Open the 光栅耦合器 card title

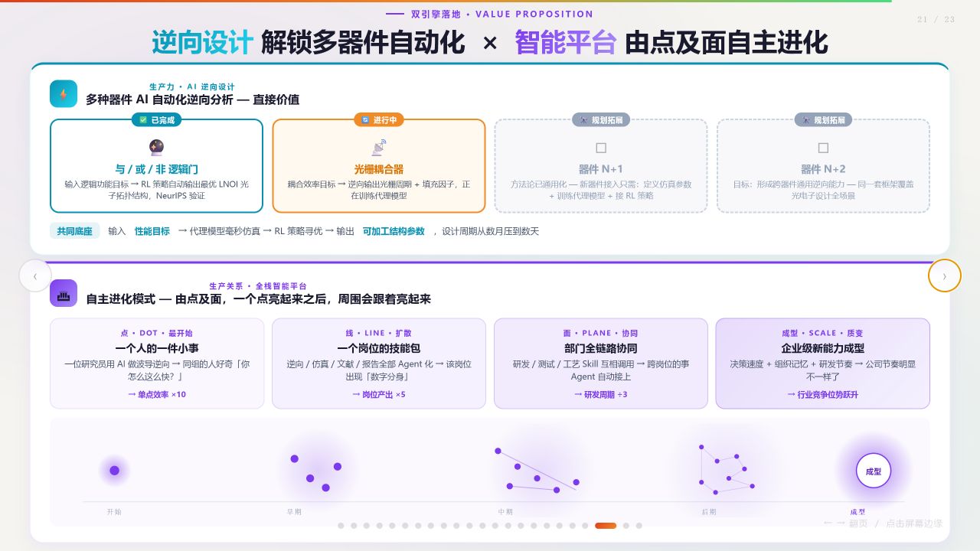[x=379, y=169]
